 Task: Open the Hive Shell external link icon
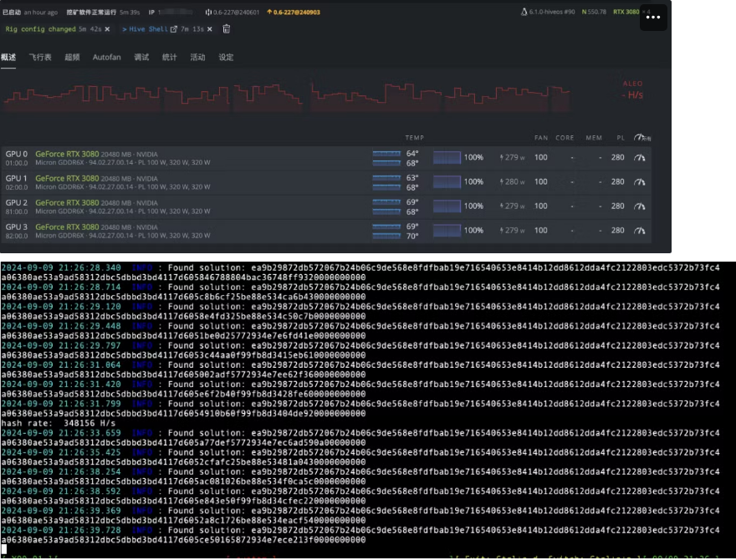pyautogui.click(x=174, y=29)
